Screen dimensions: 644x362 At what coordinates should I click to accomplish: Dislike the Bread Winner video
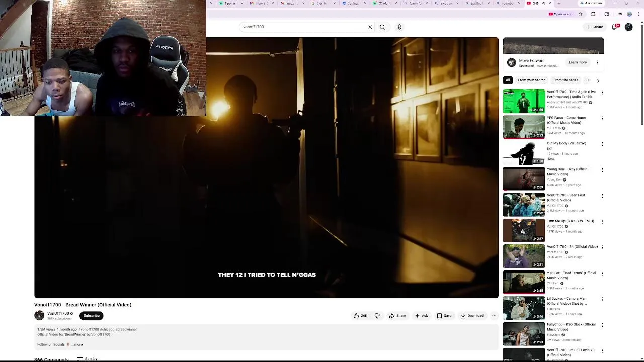click(377, 316)
